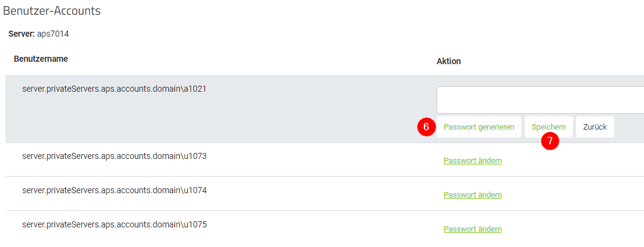Open Passwort ändern for account u1075
644x247 pixels.
pyautogui.click(x=473, y=229)
